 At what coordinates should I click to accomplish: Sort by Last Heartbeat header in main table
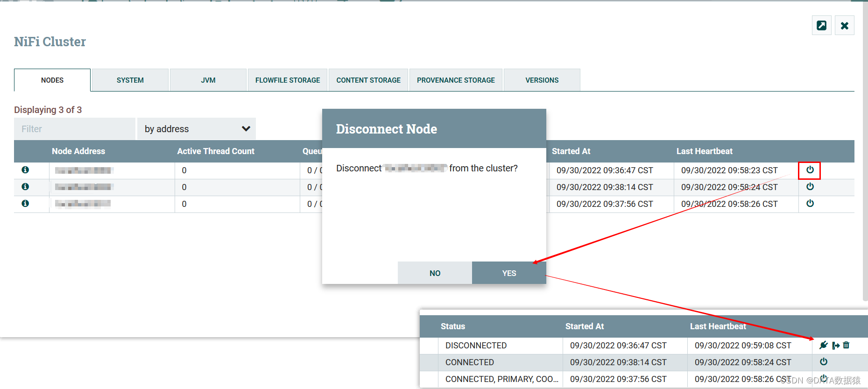click(705, 151)
